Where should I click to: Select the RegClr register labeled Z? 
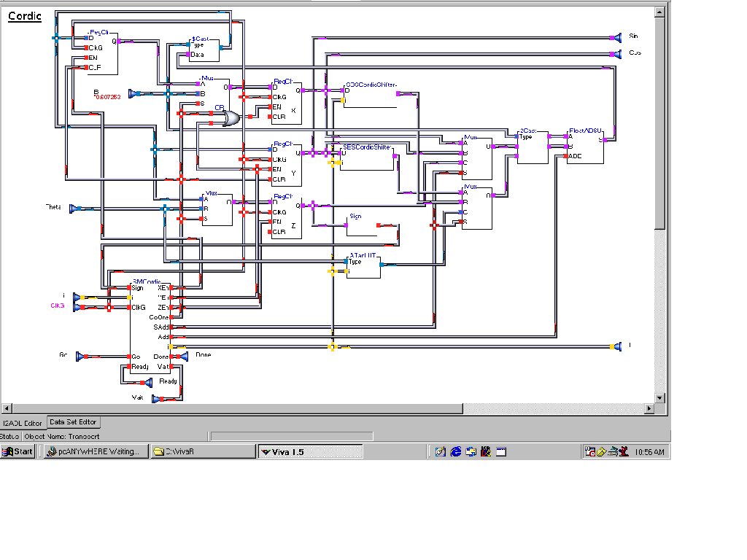[287, 219]
